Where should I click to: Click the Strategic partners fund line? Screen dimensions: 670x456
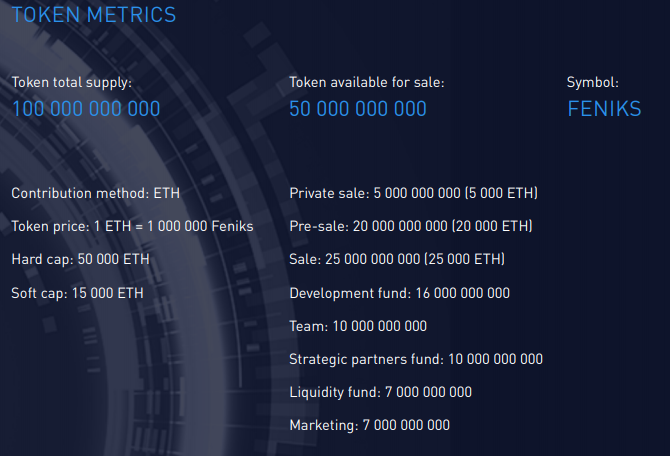click(x=416, y=359)
